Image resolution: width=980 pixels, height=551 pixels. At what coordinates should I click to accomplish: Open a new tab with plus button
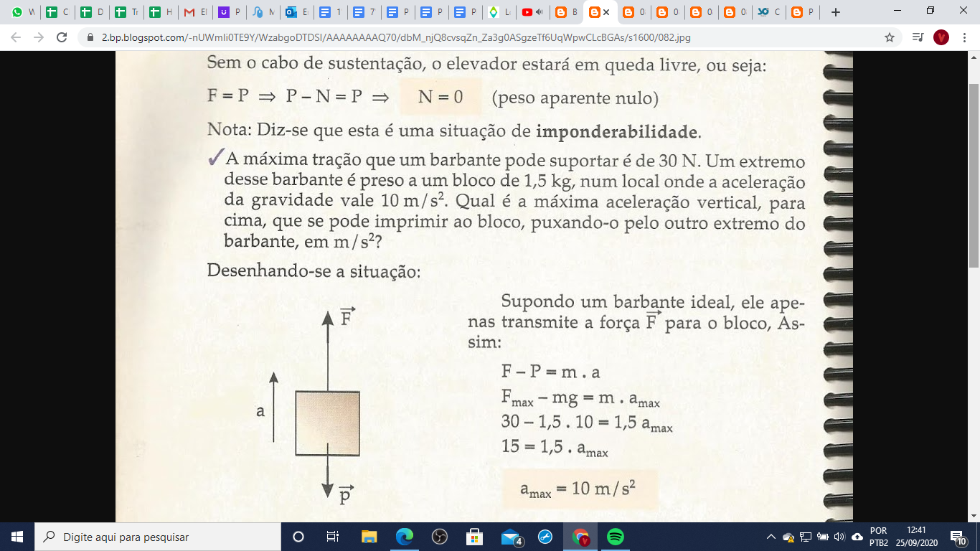pos(835,12)
